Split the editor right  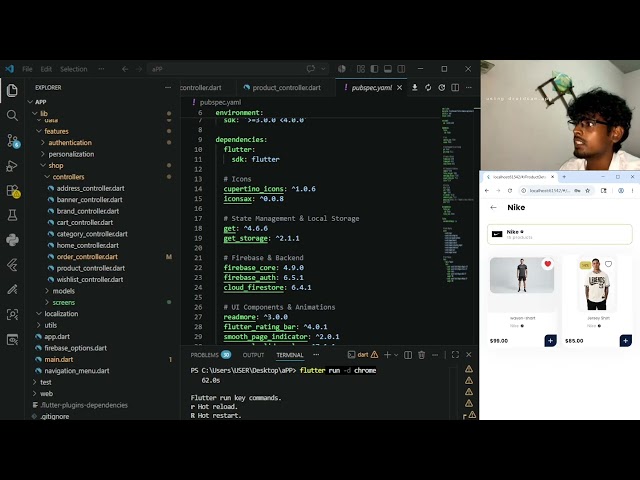pos(455,87)
